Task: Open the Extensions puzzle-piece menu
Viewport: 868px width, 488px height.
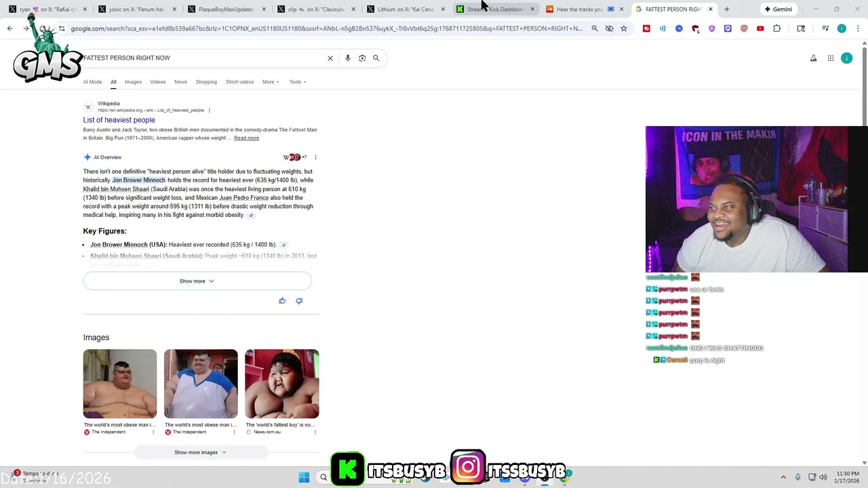Action: coord(777,28)
